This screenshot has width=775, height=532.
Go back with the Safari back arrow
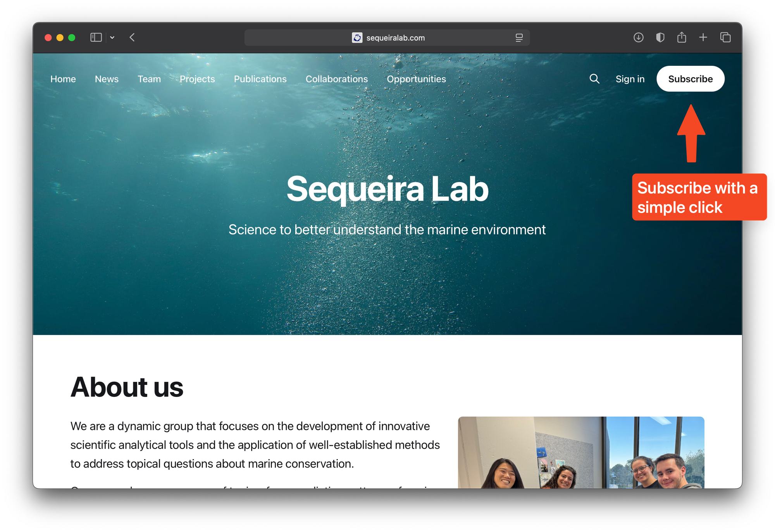[x=132, y=38]
